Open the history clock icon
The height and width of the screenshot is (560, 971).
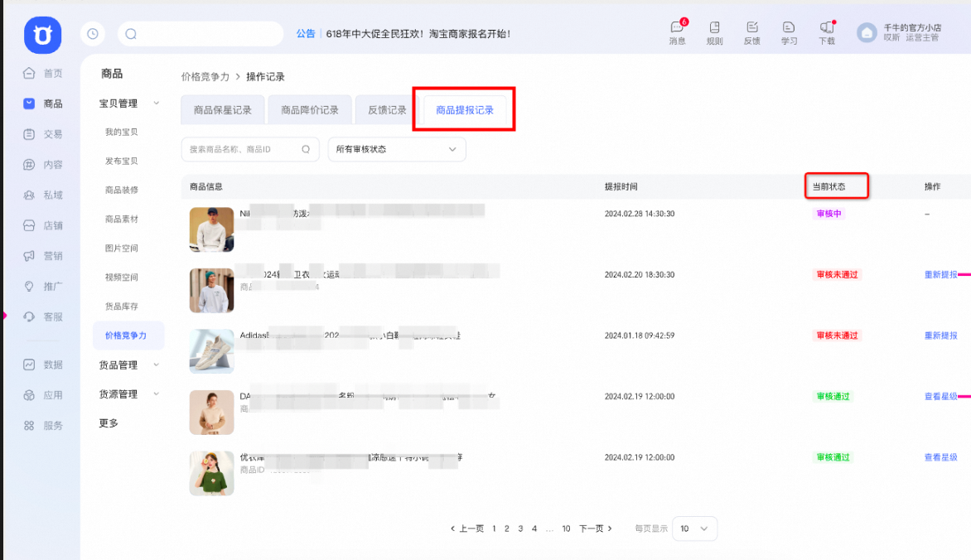(x=93, y=33)
